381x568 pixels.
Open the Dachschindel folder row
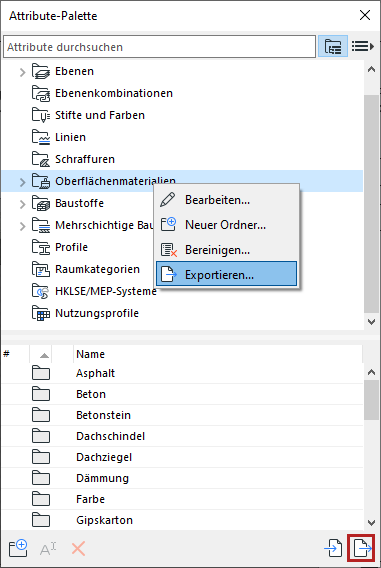(x=182, y=436)
